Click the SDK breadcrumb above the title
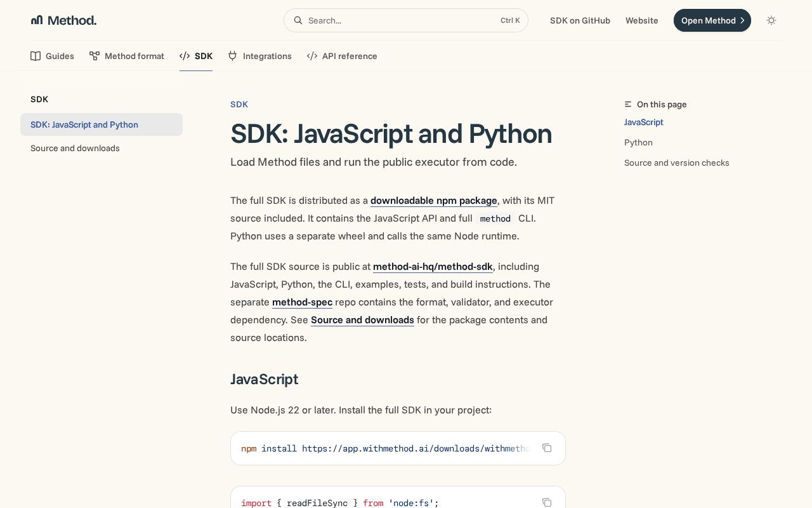 [x=239, y=104]
